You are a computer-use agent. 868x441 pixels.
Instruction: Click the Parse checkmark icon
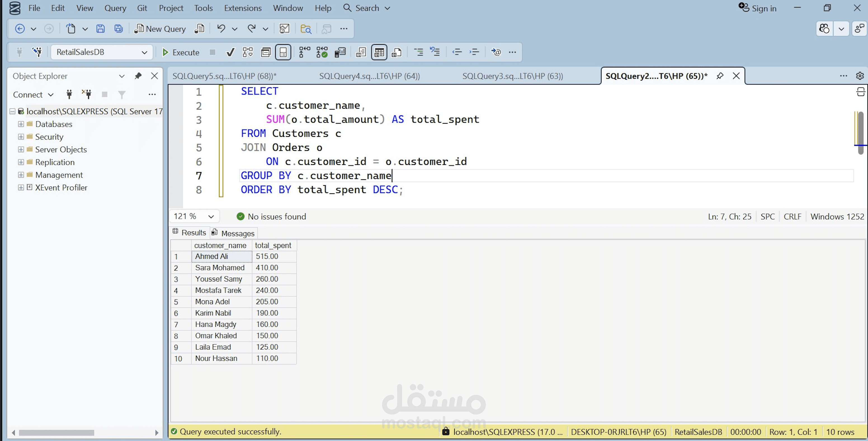(230, 52)
